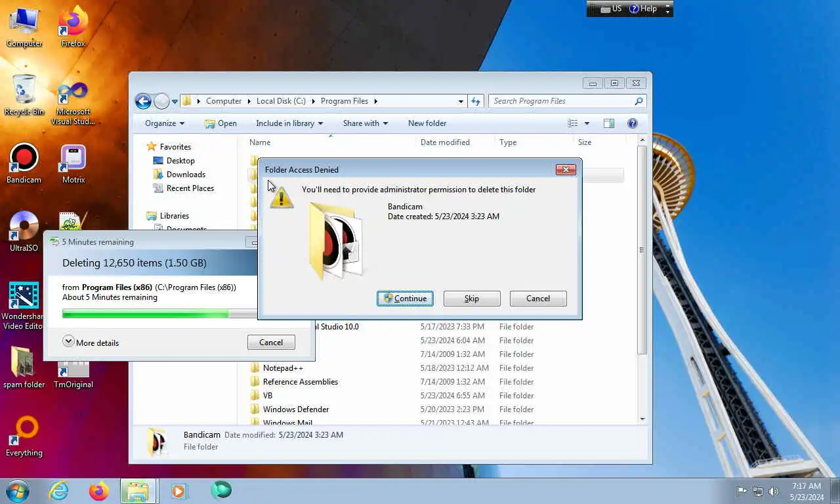Show the Explorer preview pane
840x504 pixels.
point(609,123)
